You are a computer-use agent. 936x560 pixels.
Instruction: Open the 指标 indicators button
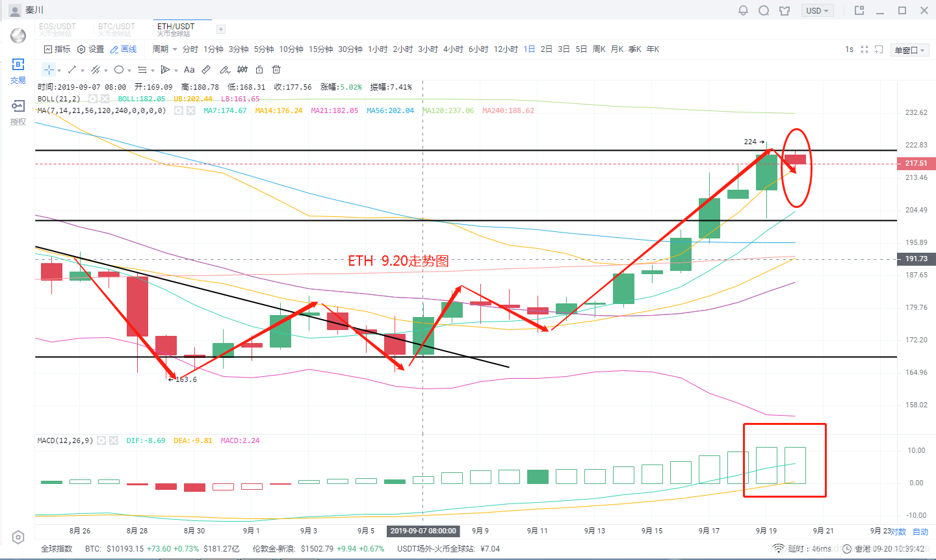(57, 49)
